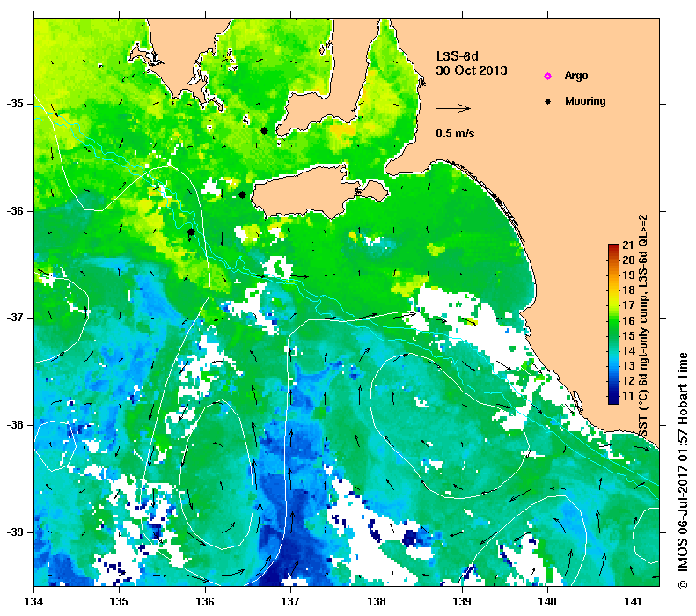Click colorbar value 16
Viewport: 696px width, 616px height.
tap(628, 320)
